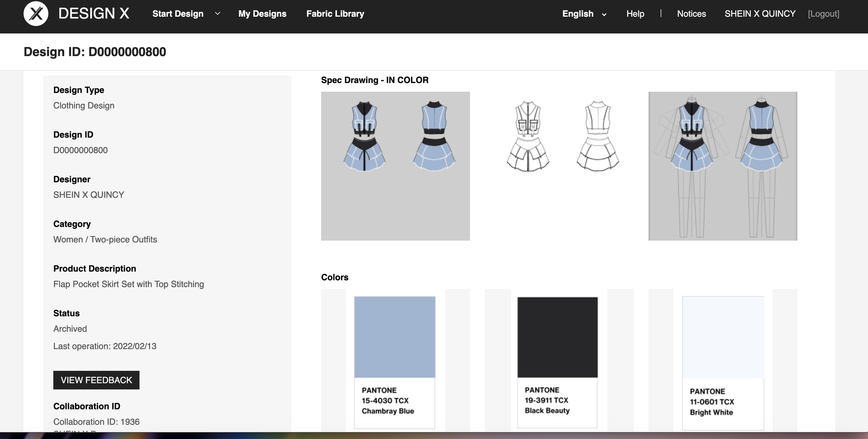Open the Start Design chevron arrow
The image size is (868, 439).
point(217,14)
